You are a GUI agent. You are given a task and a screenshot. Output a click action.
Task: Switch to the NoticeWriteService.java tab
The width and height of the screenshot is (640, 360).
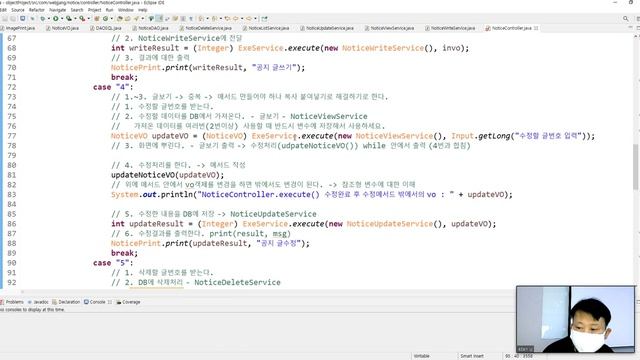tap(450, 28)
